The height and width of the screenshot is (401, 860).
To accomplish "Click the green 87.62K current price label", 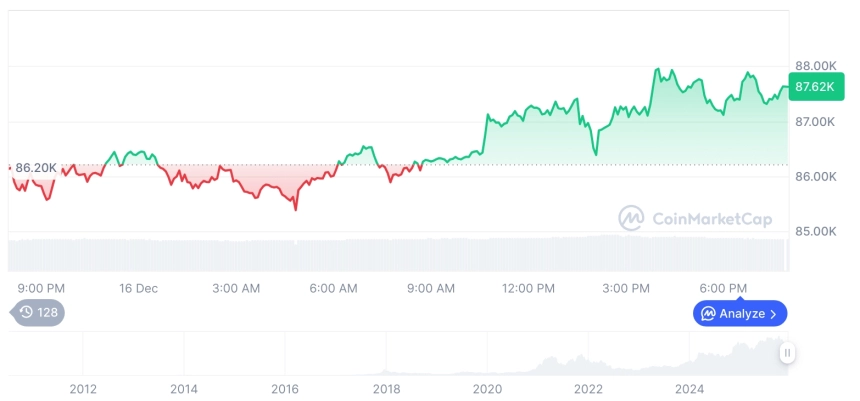I will pyautogui.click(x=814, y=87).
